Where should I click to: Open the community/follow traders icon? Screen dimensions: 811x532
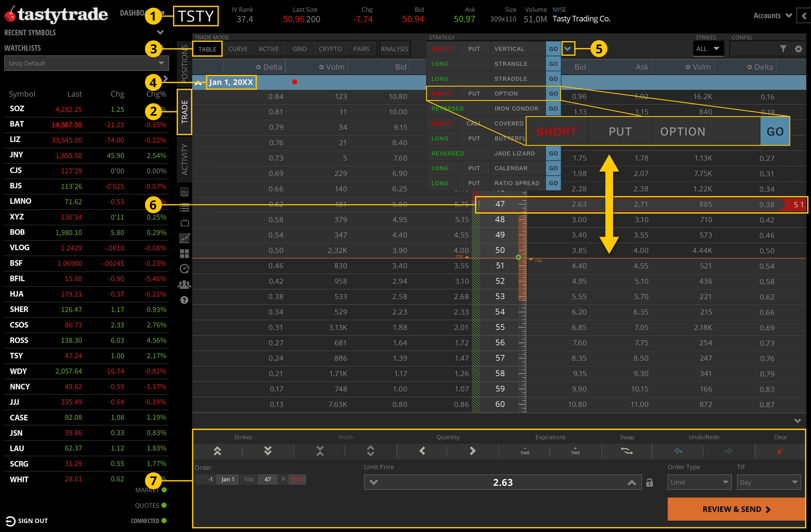[184, 284]
